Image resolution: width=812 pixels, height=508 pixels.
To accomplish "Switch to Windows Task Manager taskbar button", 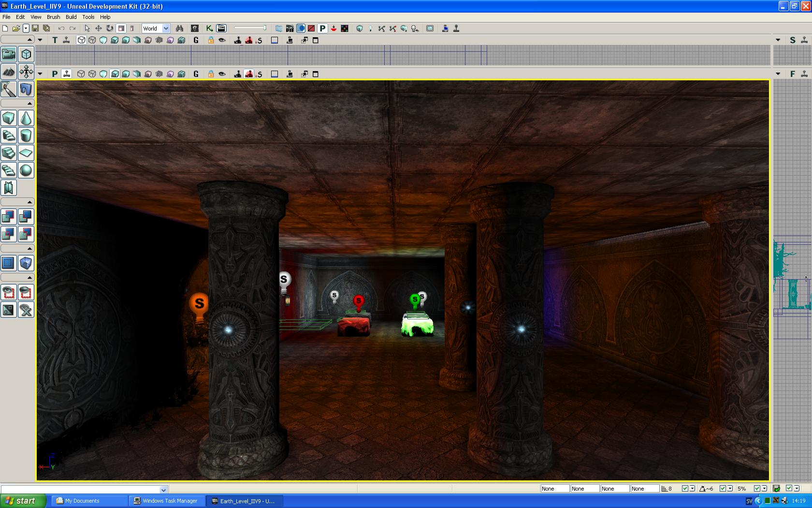I will point(167,501).
